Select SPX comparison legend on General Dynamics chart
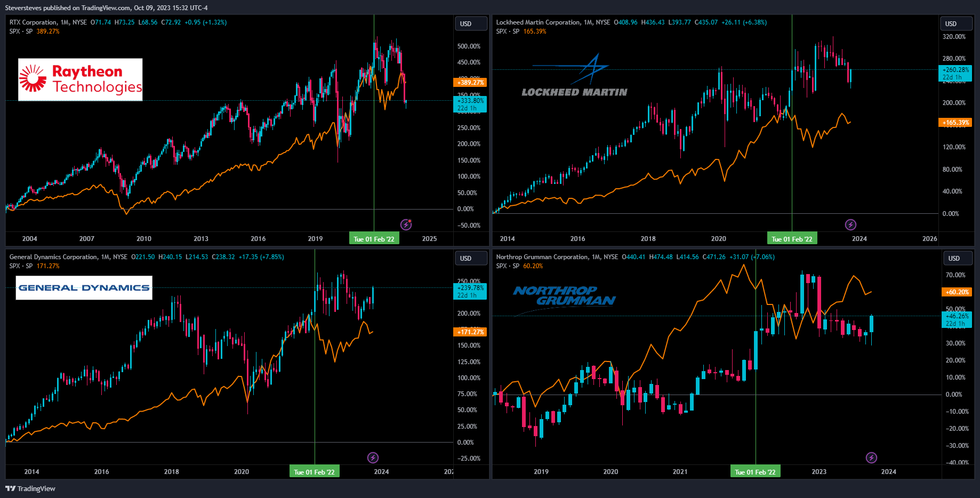Image resolution: width=980 pixels, height=498 pixels. [x=34, y=266]
